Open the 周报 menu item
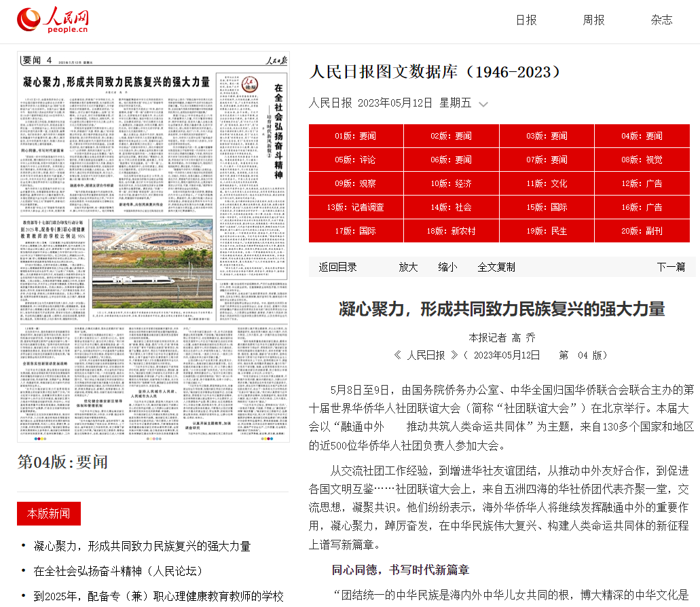700x607 pixels. point(593,20)
